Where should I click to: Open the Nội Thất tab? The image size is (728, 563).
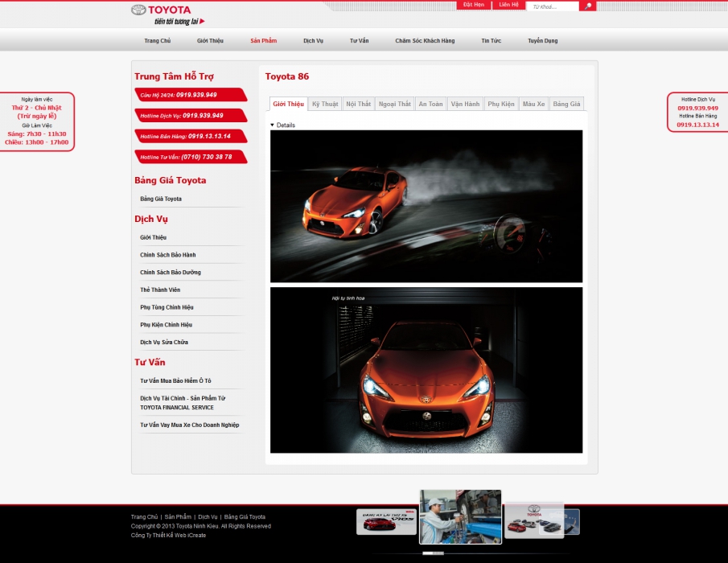[358, 104]
